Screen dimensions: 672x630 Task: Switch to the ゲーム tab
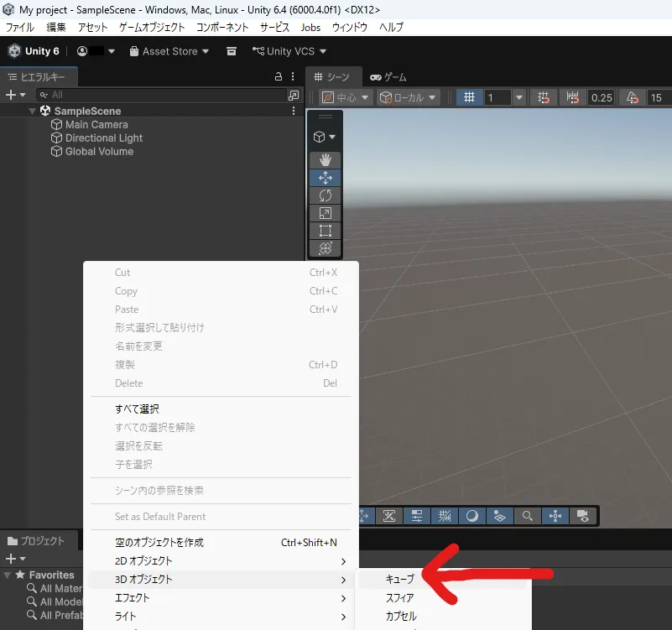[388, 77]
